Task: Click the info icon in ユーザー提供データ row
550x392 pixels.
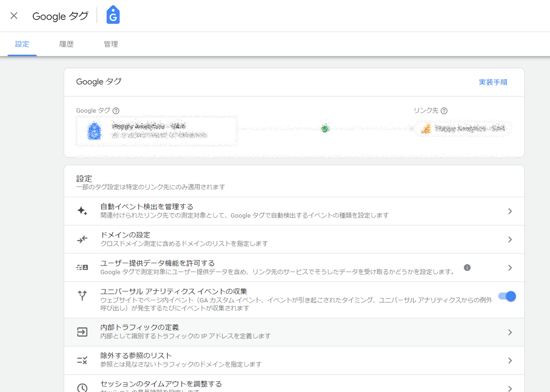Action: point(467,267)
